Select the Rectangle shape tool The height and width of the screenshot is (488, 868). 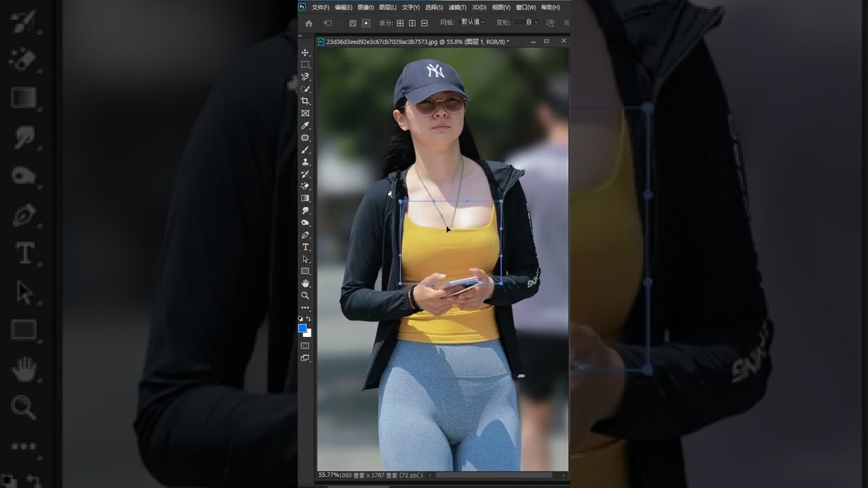point(305,271)
